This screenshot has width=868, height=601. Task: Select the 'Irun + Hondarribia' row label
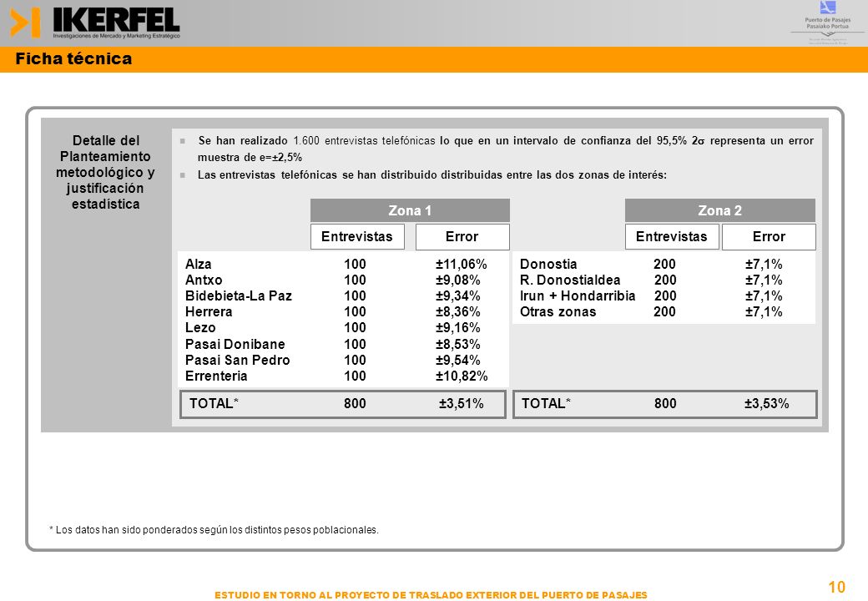pos(578,296)
